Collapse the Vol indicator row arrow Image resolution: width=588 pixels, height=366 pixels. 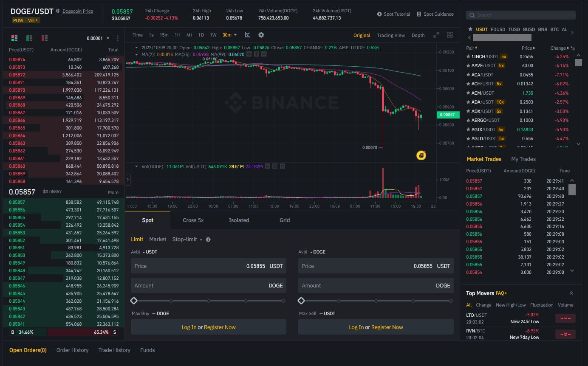pos(137,166)
